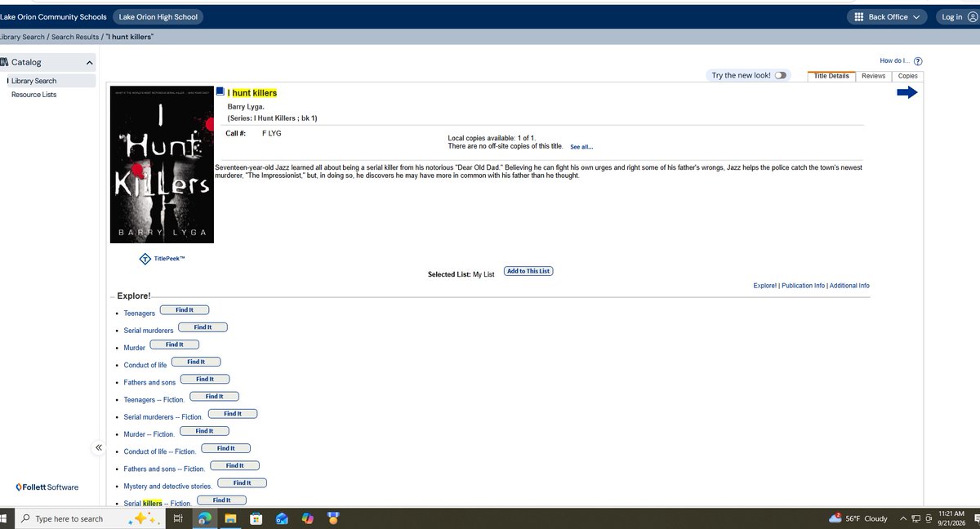The width and height of the screenshot is (980, 529).
Task: Open Outlook from taskbar
Action: pos(281,518)
